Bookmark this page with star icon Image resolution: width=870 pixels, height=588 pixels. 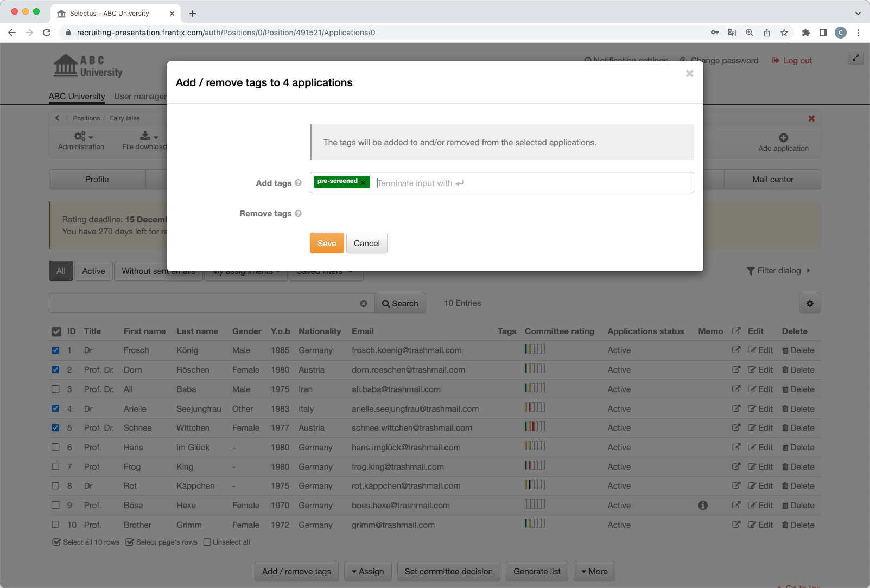click(x=784, y=33)
